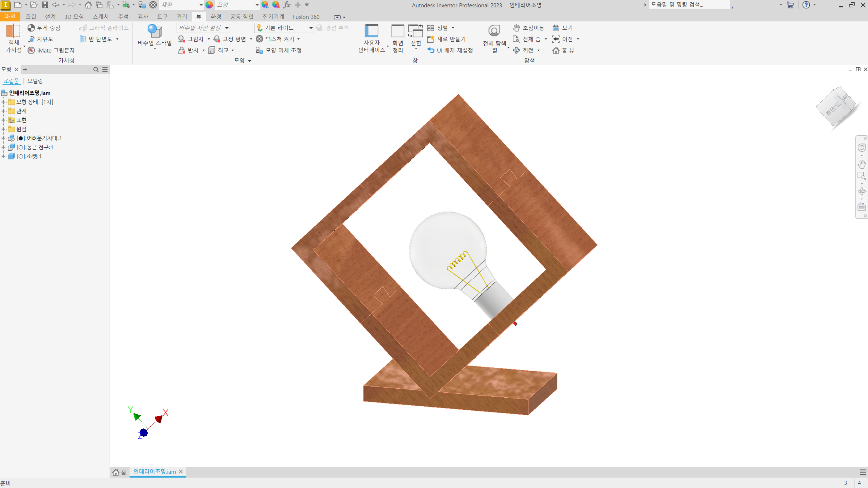Switch to the 모델링 browser view
This screenshot has height=488, width=868.
click(35, 81)
